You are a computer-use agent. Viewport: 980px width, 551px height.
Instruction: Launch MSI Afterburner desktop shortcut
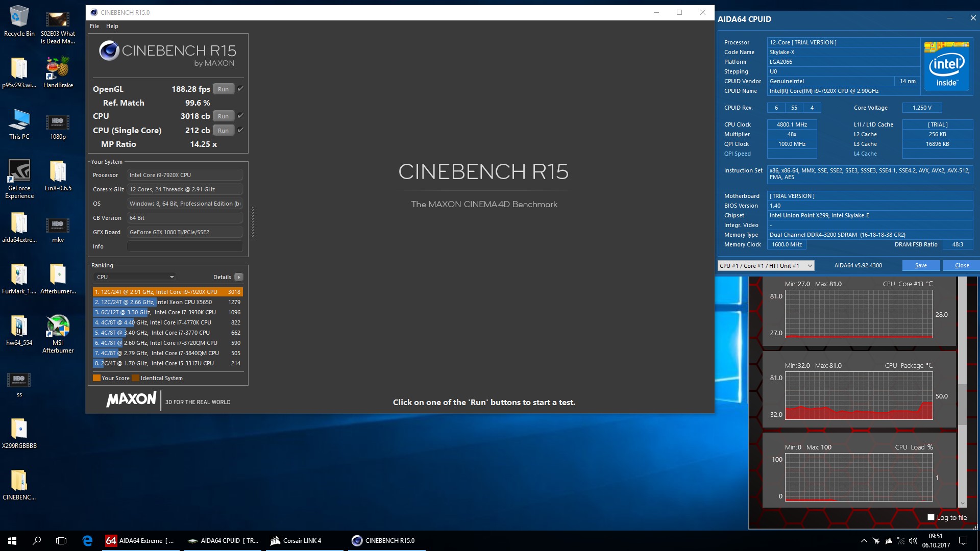pos(58,333)
